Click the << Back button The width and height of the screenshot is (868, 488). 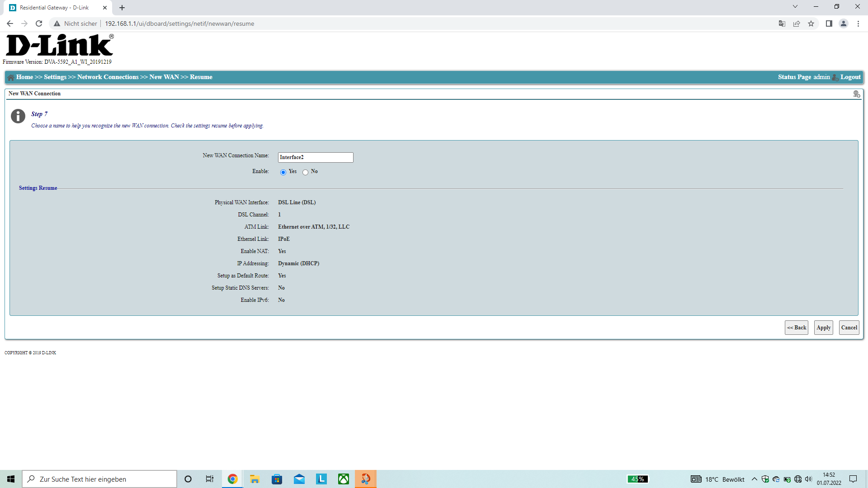pyautogui.click(x=796, y=328)
